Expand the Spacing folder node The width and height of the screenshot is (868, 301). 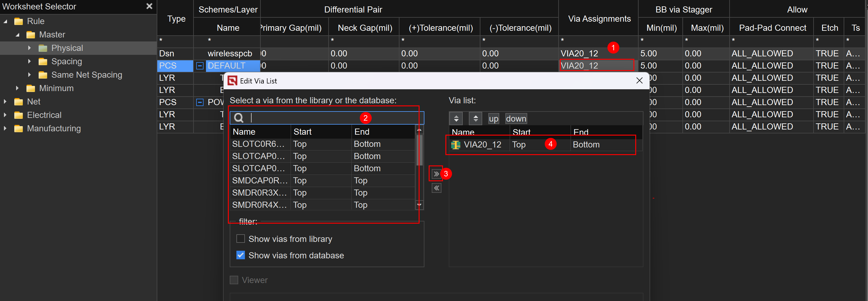(29, 62)
